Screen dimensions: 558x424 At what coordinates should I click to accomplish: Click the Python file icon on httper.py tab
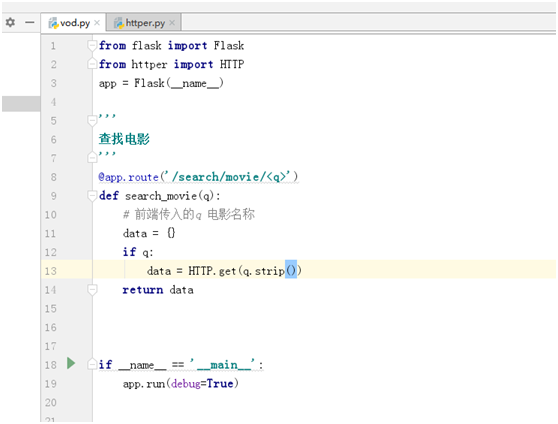coord(119,23)
